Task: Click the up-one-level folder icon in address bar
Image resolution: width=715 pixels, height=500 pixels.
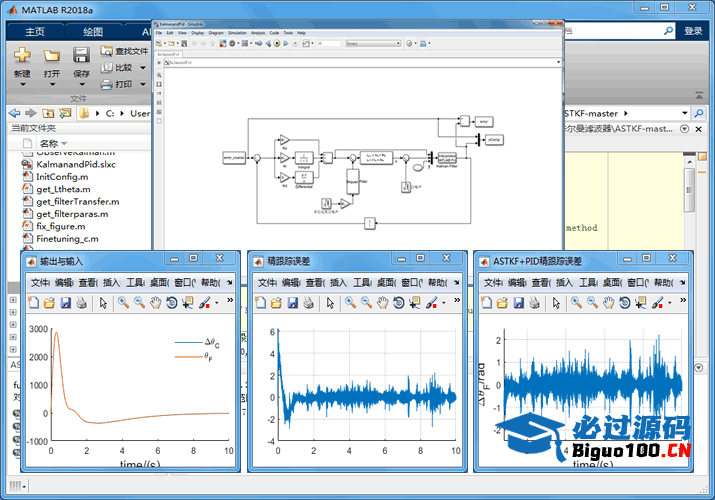Action: (x=48, y=113)
